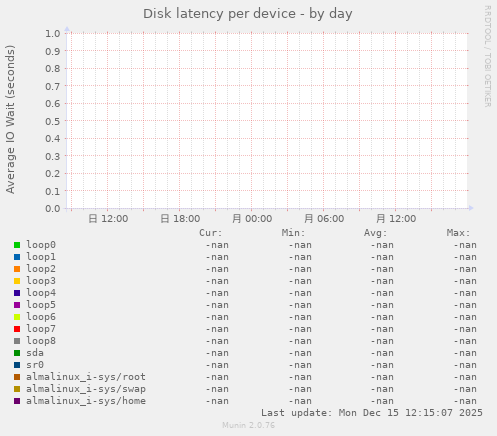Viewport: 497px width, 436px height.
Task: Click the almalinux_i-sys/home dark purple swatch
Action: [17, 401]
